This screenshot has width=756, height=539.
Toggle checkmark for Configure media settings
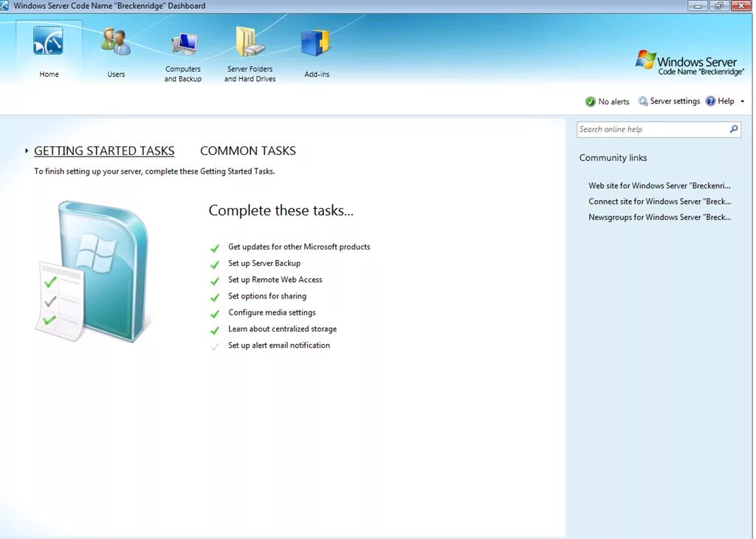tap(216, 312)
